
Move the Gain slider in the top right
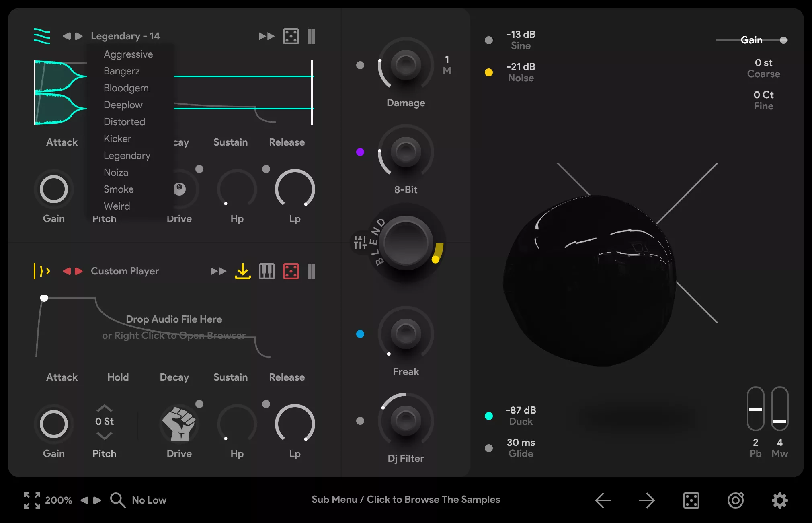coord(783,40)
